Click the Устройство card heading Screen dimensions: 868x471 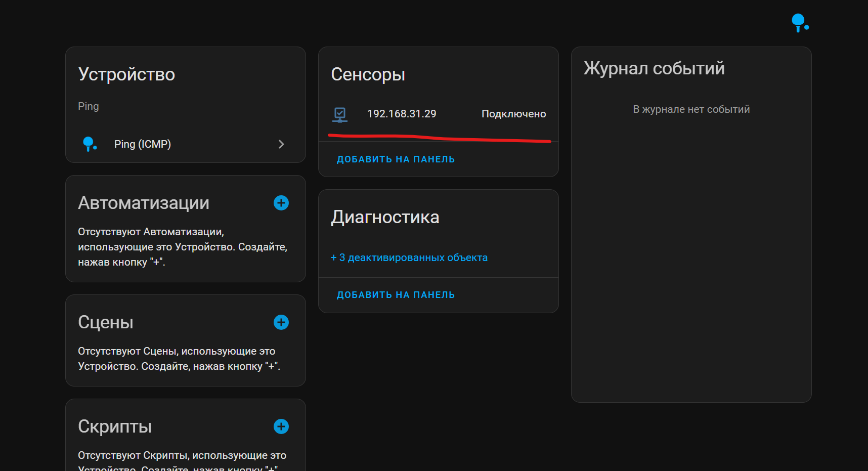tap(126, 74)
